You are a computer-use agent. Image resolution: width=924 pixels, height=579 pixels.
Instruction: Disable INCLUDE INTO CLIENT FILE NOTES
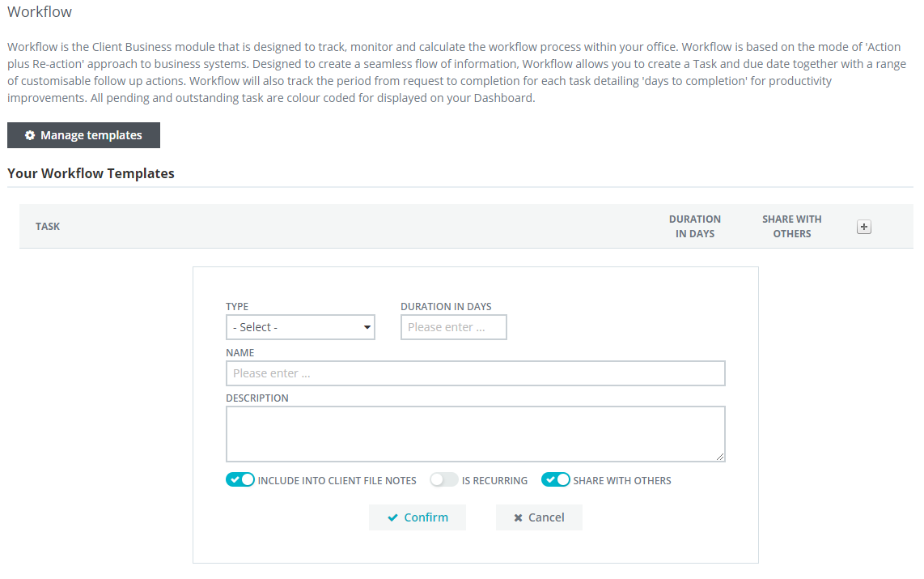pos(240,479)
